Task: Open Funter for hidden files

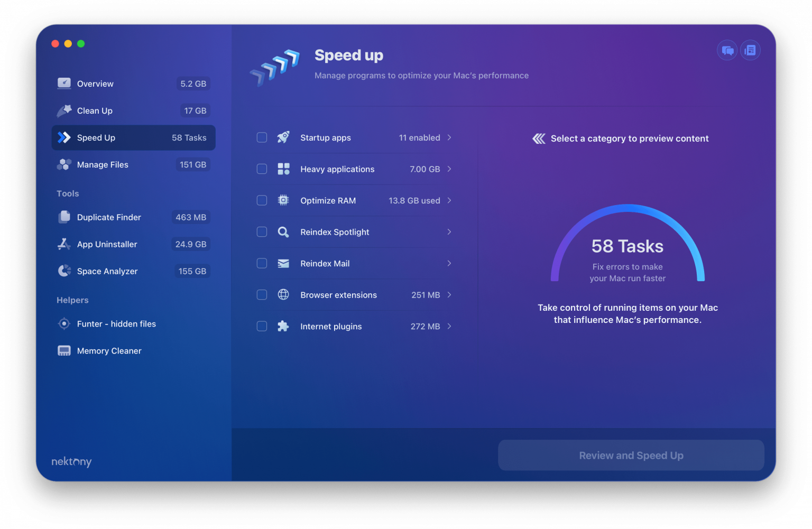Action: pyautogui.click(x=116, y=323)
